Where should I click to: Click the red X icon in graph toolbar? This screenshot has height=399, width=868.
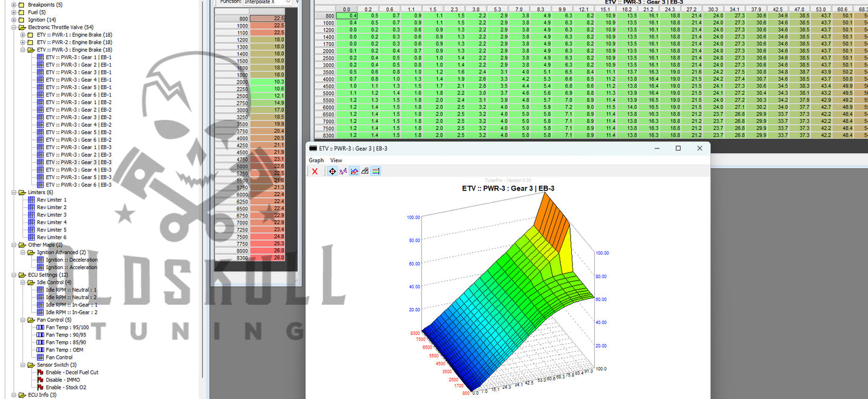click(315, 171)
